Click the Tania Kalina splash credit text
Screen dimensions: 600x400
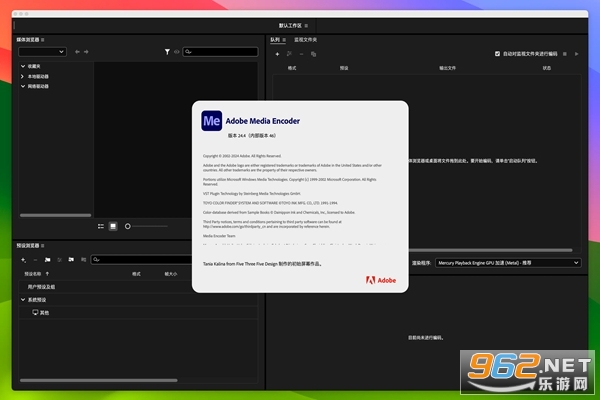coord(262,264)
